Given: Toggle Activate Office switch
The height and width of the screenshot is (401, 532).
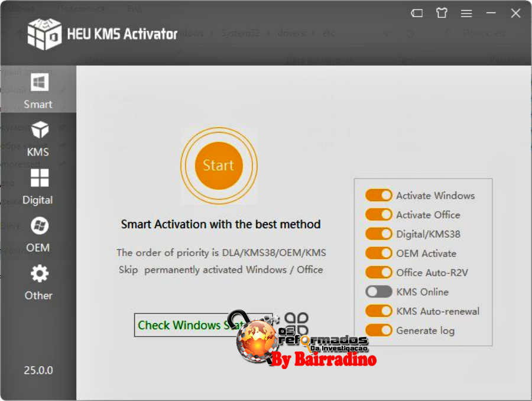Looking at the screenshot, I should pyautogui.click(x=379, y=215).
